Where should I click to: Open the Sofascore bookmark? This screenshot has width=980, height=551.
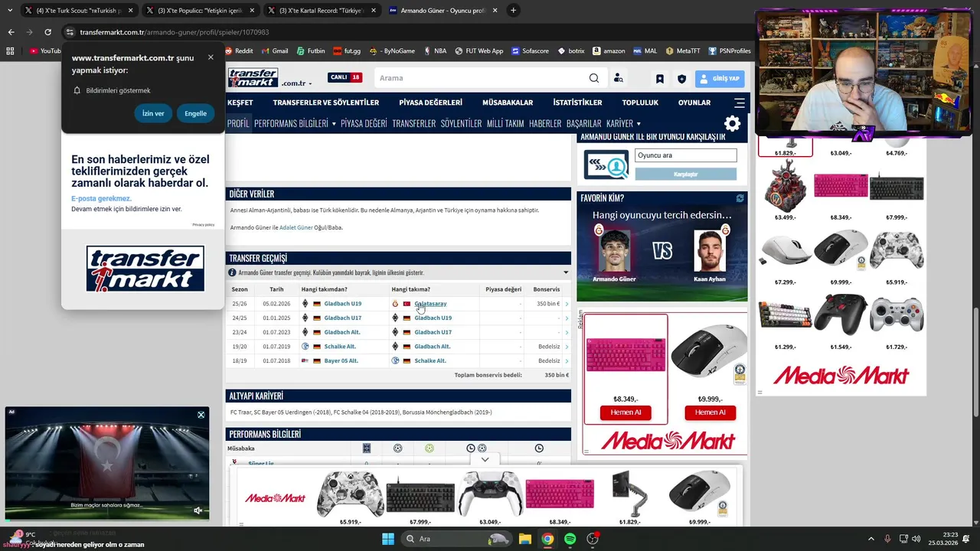530,51
